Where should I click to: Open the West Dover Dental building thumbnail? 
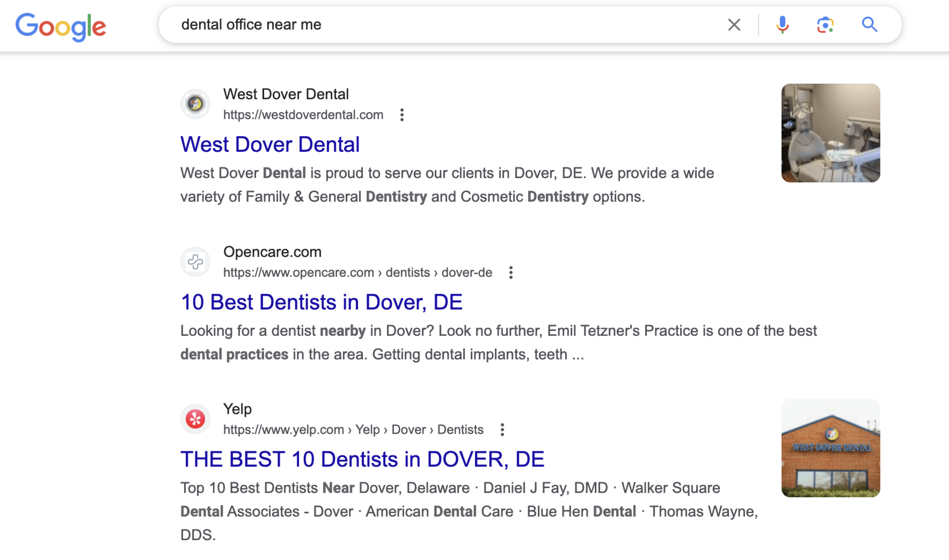831,448
